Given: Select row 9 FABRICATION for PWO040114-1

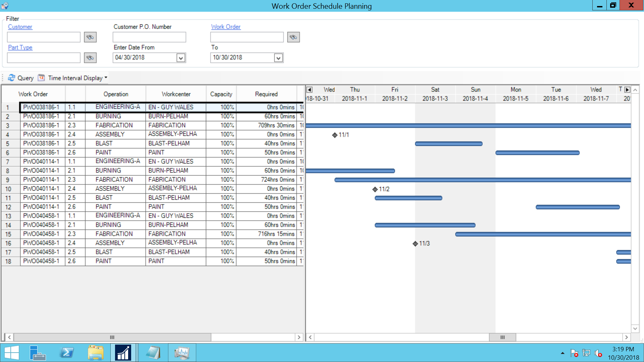Looking at the screenshot, I should (x=114, y=180).
